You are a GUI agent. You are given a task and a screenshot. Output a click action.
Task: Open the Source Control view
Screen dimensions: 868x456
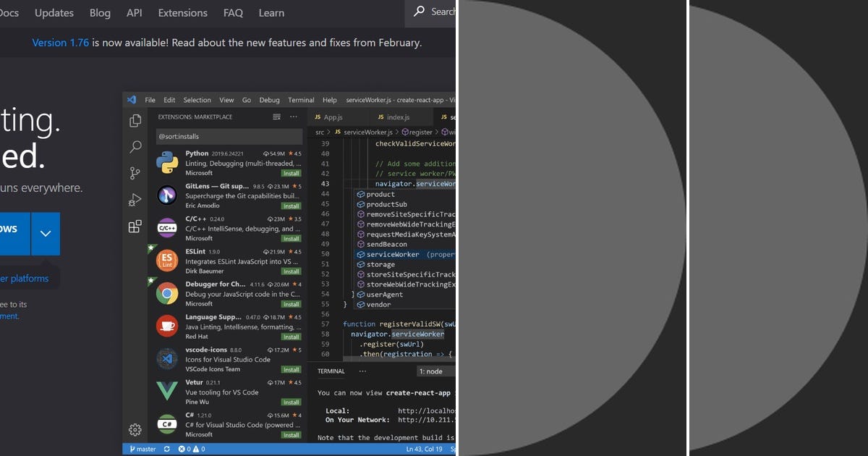[135, 174]
